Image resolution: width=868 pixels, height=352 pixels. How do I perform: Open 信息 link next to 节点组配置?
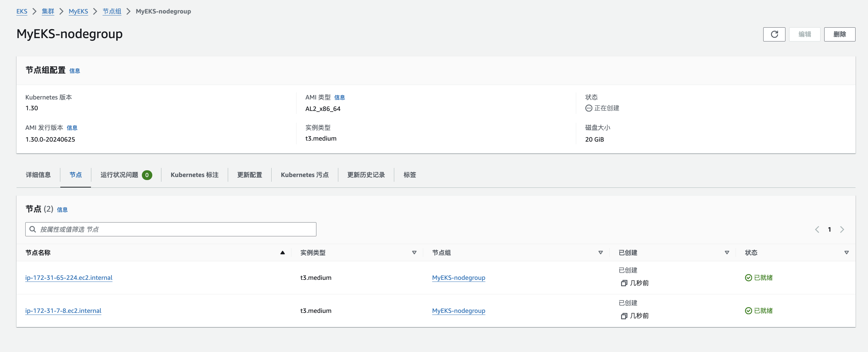pos(74,71)
